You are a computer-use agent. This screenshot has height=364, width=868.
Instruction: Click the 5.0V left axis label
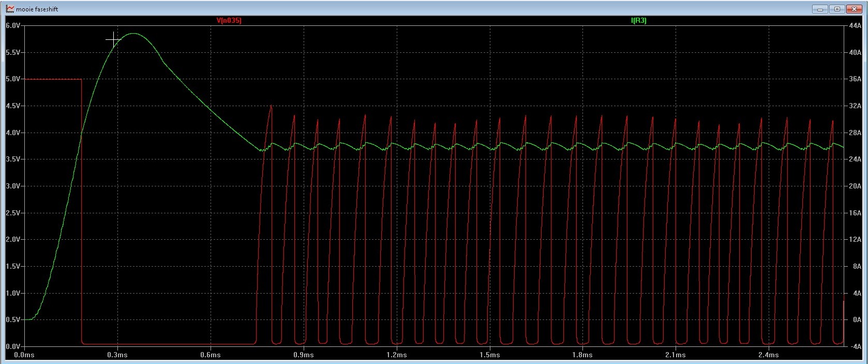[x=13, y=79]
